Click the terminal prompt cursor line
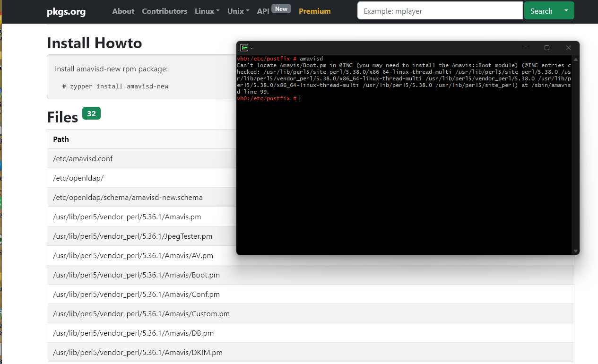 (x=268, y=98)
